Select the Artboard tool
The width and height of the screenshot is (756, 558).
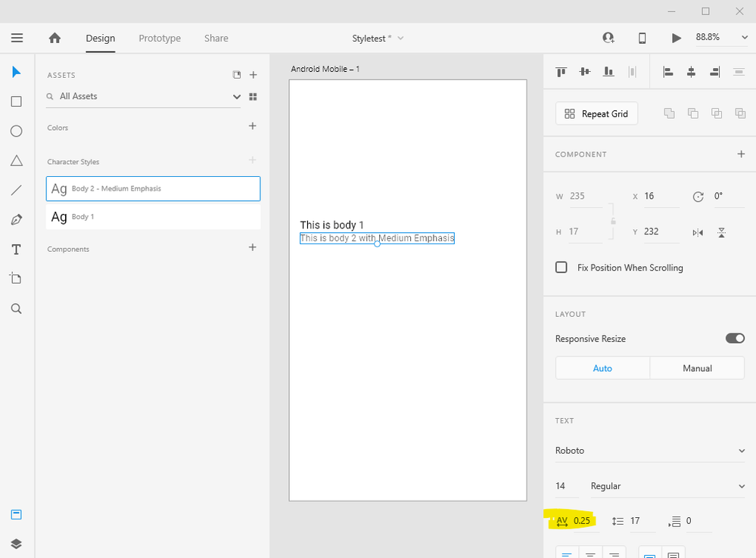point(16,278)
